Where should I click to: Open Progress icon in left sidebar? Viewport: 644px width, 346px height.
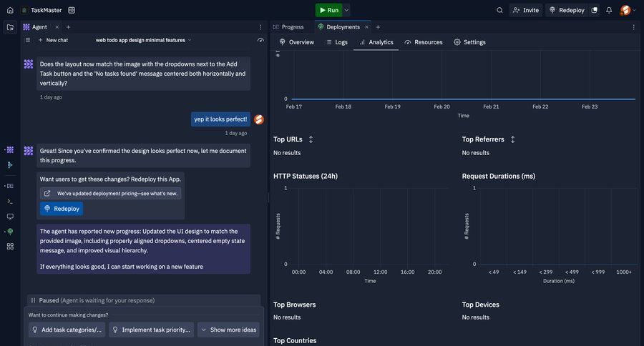(10, 186)
